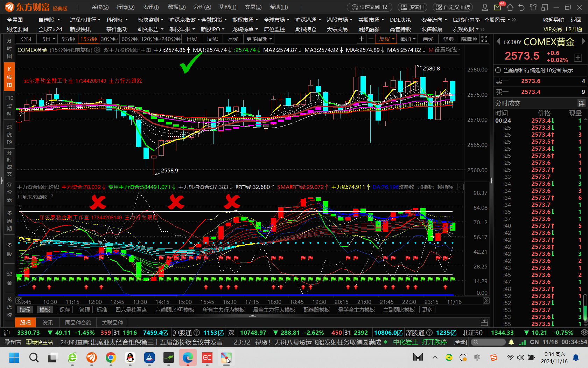Add COMEX黄金 to watchlist with plus icon
The image size is (588, 368).
(x=578, y=57)
